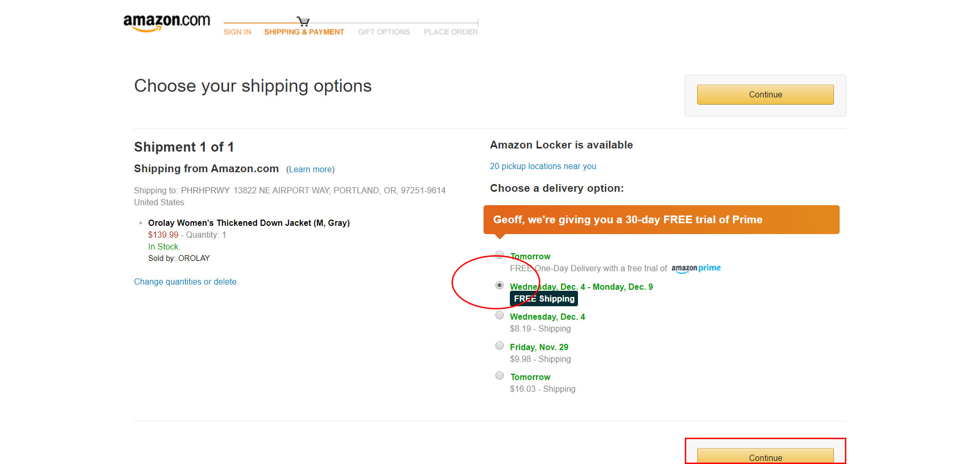980x464 pixels.
Task: Open the Place Order step
Action: [451, 32]
